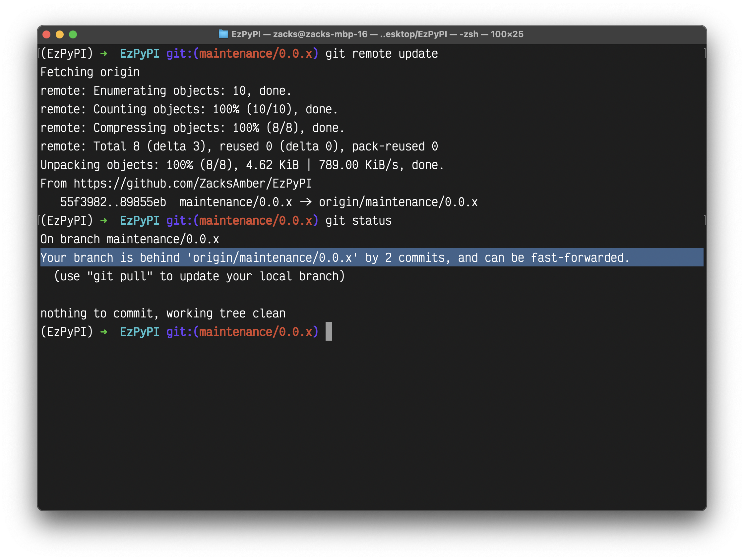Image resolution: width=744 pixels, height=560 pixels.
Task: Click the 'Unpacking objects' output line
Action: [x=242, y=165]
